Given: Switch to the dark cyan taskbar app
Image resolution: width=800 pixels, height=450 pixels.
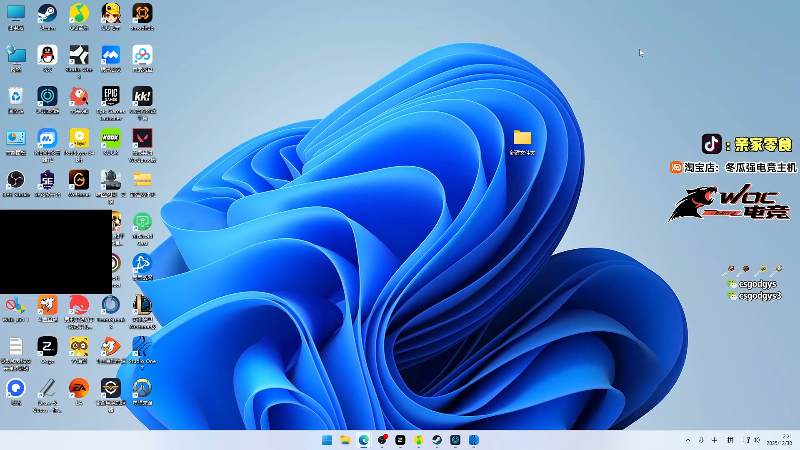Looking at the screenshot, I should pyautogui.click(x=456, y=440).
